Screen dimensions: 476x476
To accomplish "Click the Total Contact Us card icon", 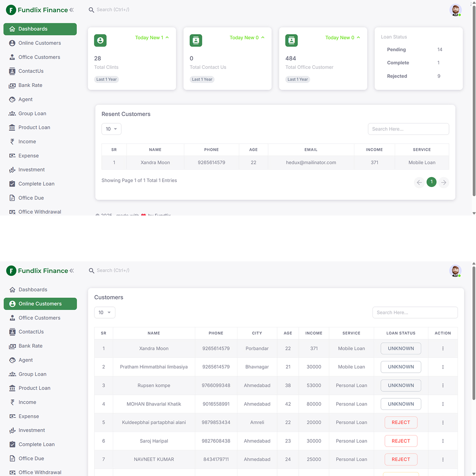I will 196,41.
